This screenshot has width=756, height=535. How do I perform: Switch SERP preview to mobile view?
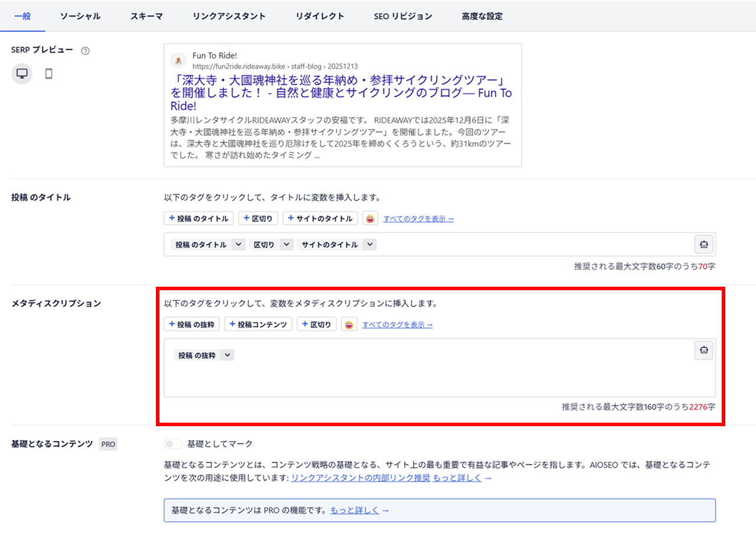[x=48, y=73]
